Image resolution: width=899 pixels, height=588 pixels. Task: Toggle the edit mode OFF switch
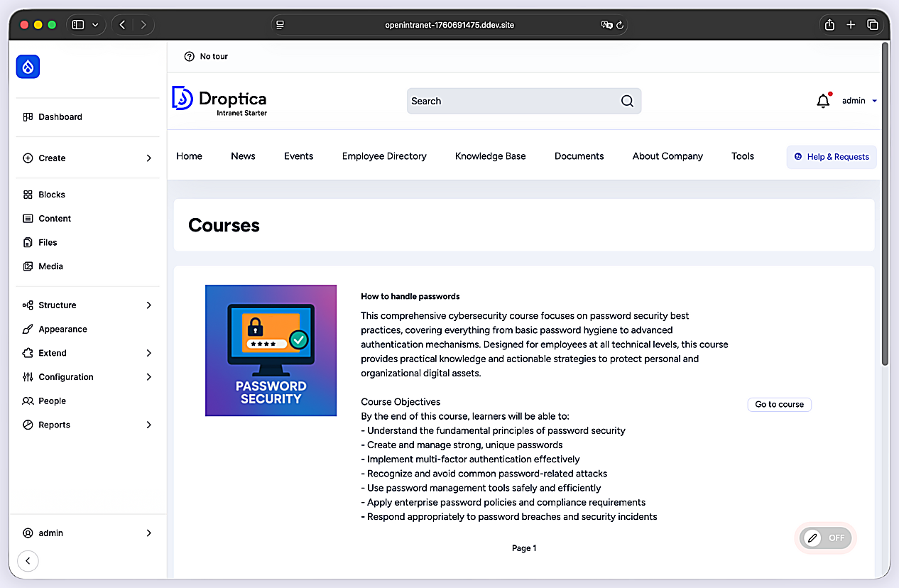[x=825, y=538]
